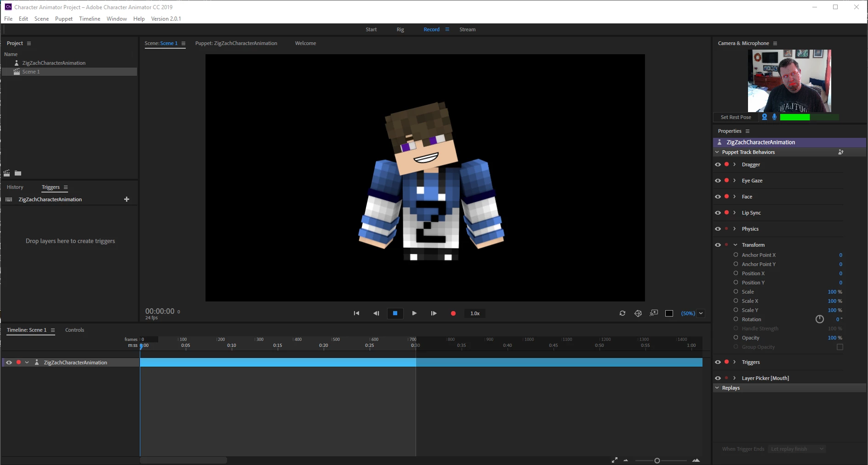This screenshot has width=868, height=465.
Task: Switch to the Rig workspace
Action: coord(400,29)
